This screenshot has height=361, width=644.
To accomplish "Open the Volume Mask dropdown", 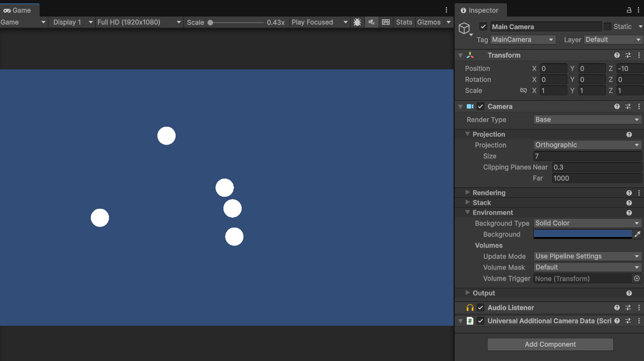I will coord(587,267).
